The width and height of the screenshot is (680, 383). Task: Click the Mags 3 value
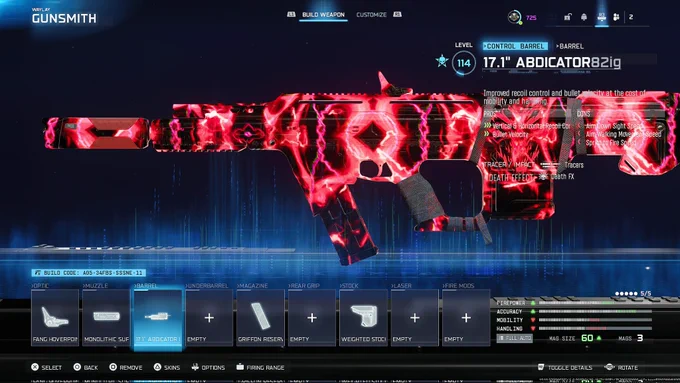coord(640,338)
